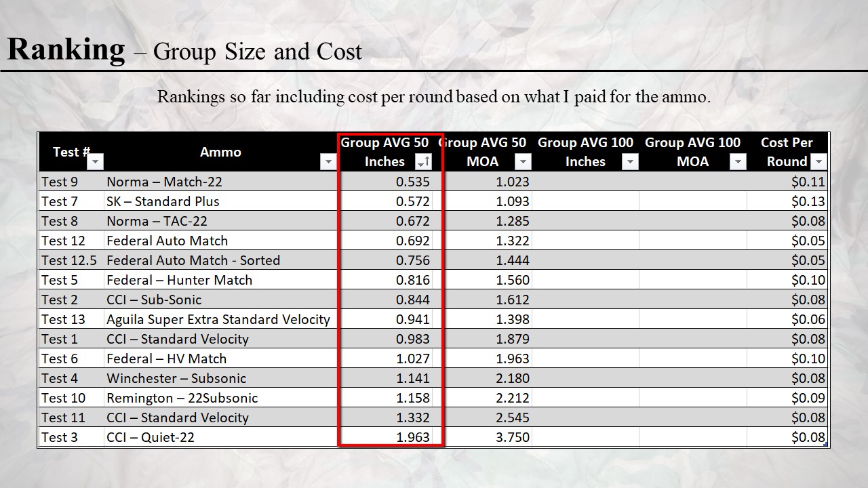Click the Cost Per Round header text
This screenshot has width=868, height=488.
click(787, 152)
